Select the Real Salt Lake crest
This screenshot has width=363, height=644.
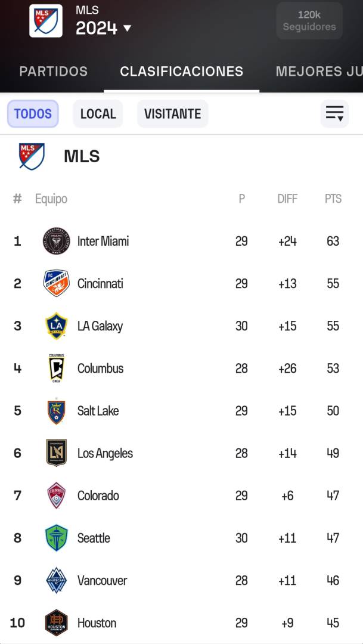click(56, 411)
